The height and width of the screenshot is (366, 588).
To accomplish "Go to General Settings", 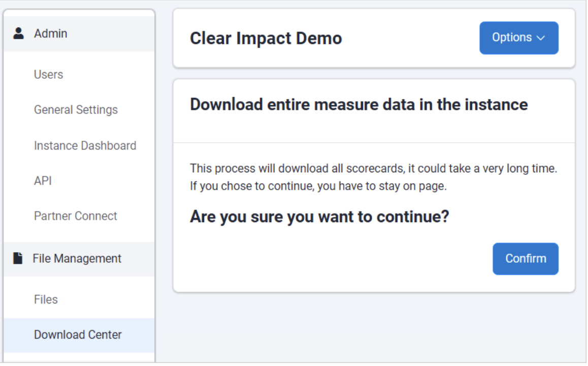I will point(76,110).
